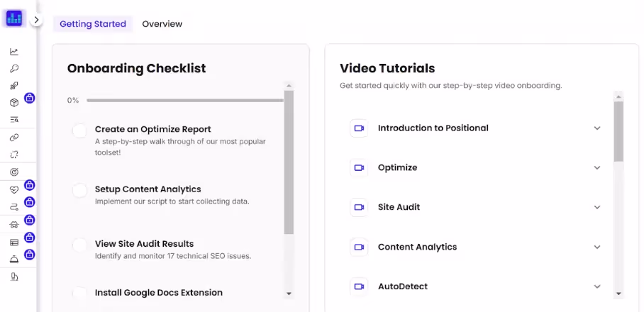
Task: Click the checklist scrollbar down arrow
Action: coord(289,294)
